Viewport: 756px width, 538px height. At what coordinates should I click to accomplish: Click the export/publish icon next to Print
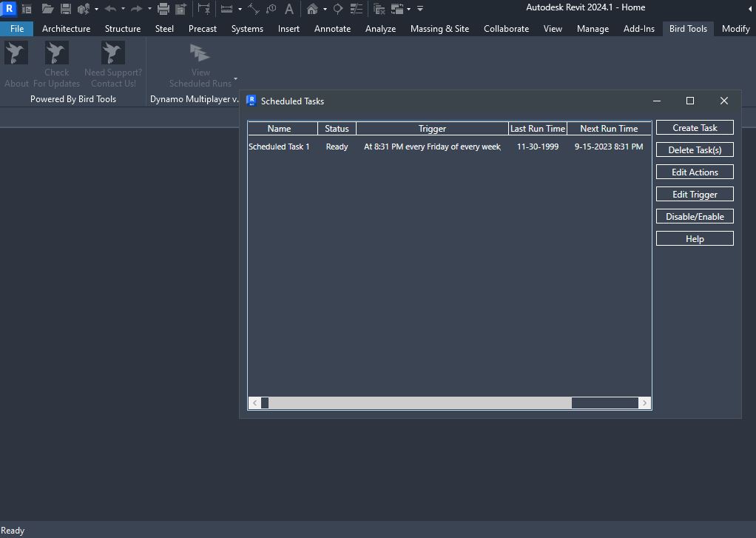[180, 9]
